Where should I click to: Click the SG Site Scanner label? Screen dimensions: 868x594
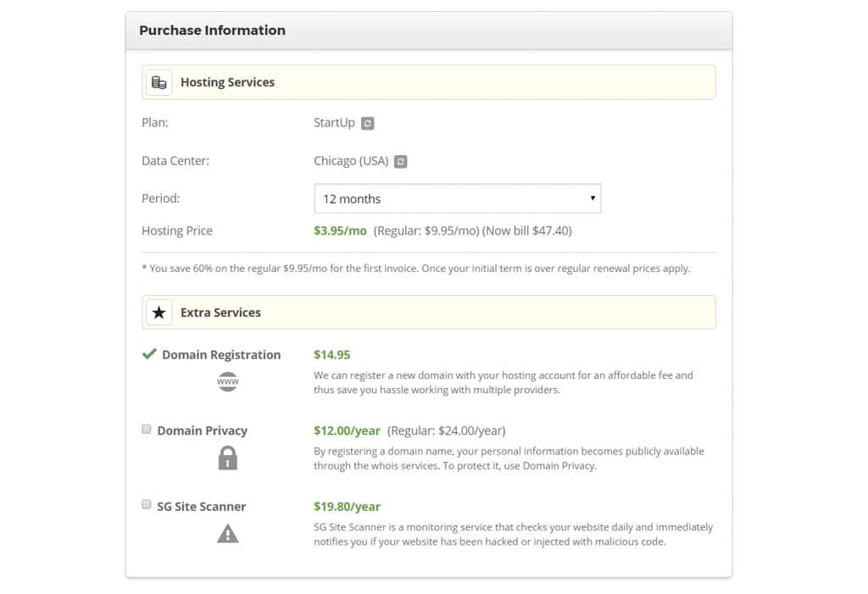coord(202,507)
